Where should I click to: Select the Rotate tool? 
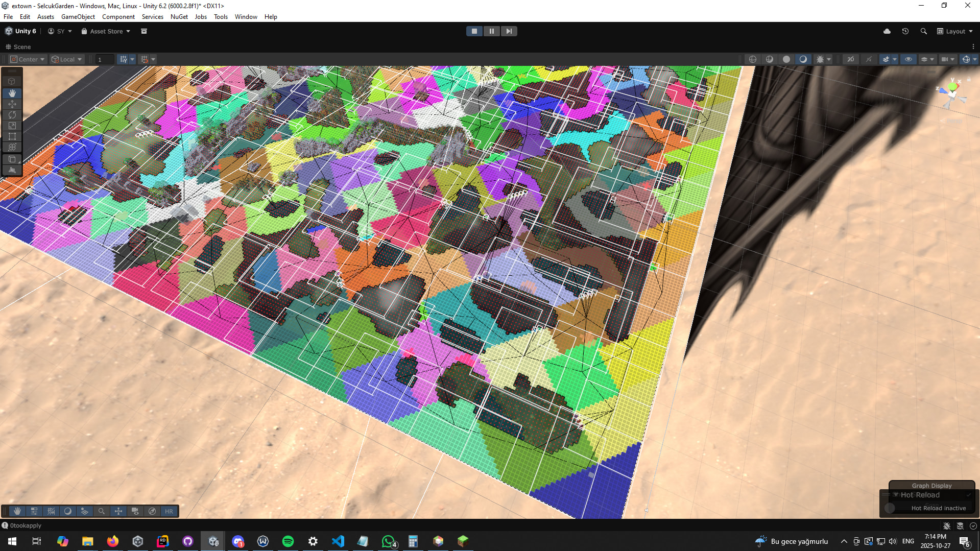coord(12,115)
